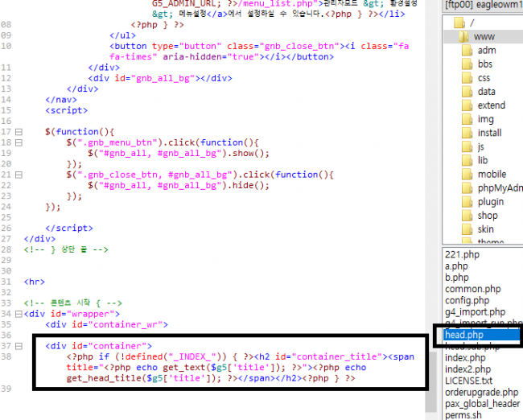Screen dimensions: 523x420
Task: Open the skin folder icon
Action: tap(467, 229)
